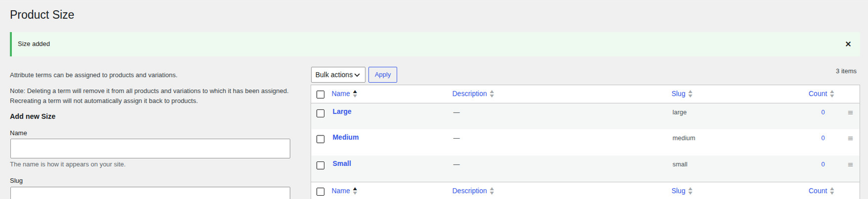The image size is (868, 199).
Task: Click the 'Product Size' page heading
Action: 42,15
